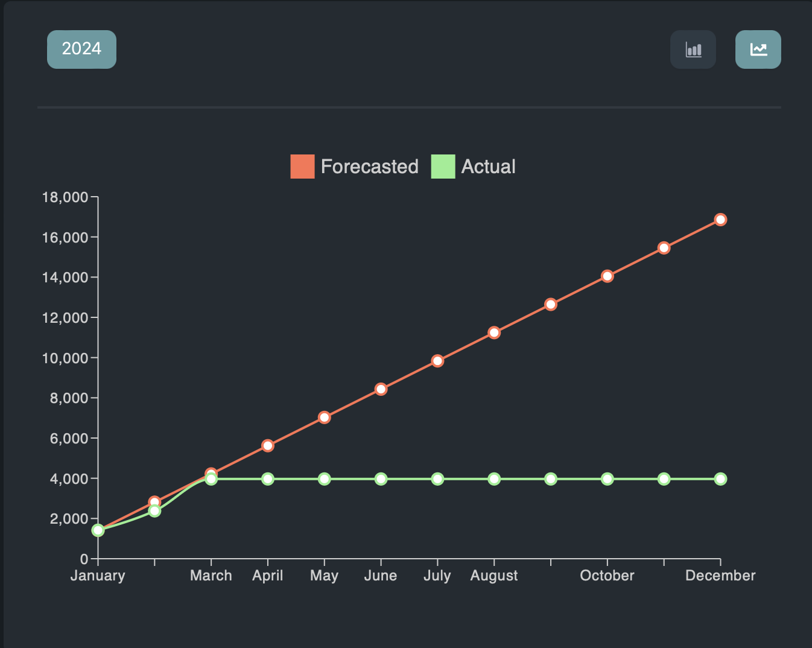The image size is (812, 648).
Task: Select the April Actual data point
Action: 268,479
